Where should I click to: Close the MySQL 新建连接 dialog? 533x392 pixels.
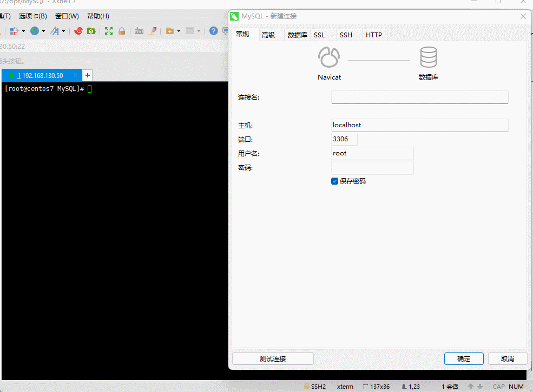[x=523, y=16]
